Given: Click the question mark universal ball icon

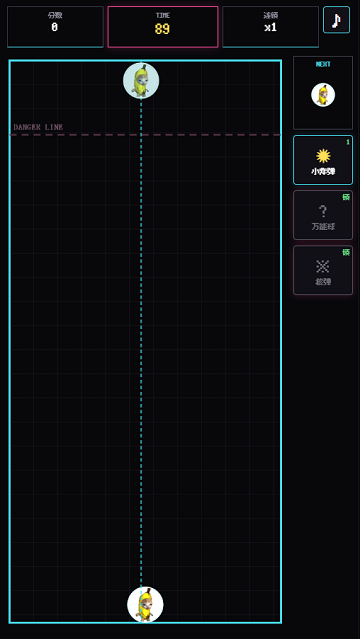Looking at the screenshot, I should pyautogui.click(x=322, y=211).
